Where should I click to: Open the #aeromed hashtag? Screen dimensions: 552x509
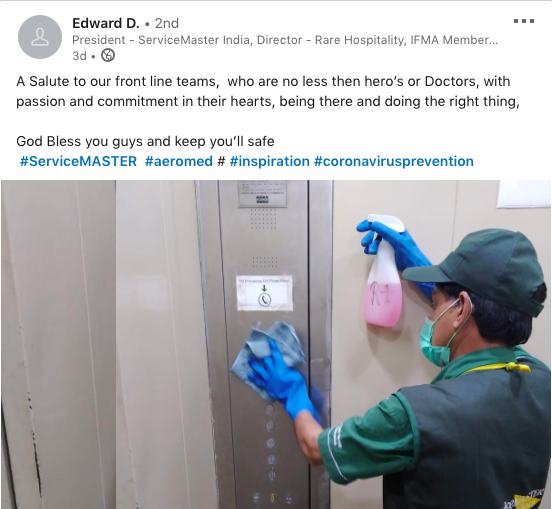coord(178,161)
